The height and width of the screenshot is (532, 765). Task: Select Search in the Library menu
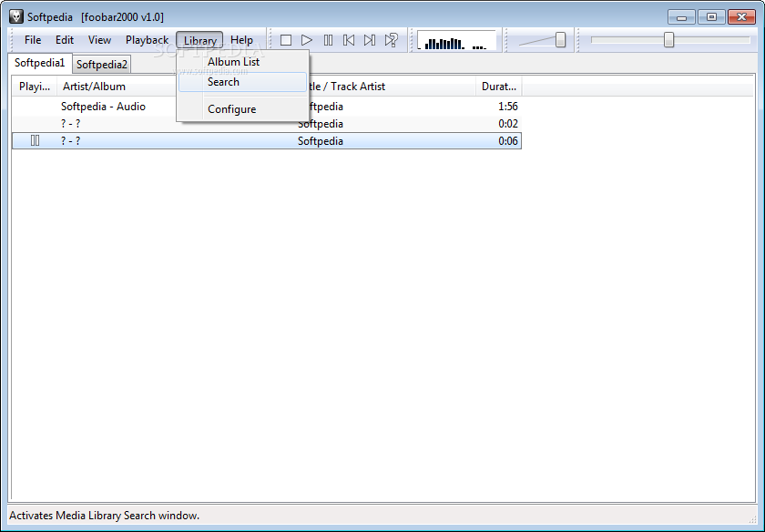point(243,82)
